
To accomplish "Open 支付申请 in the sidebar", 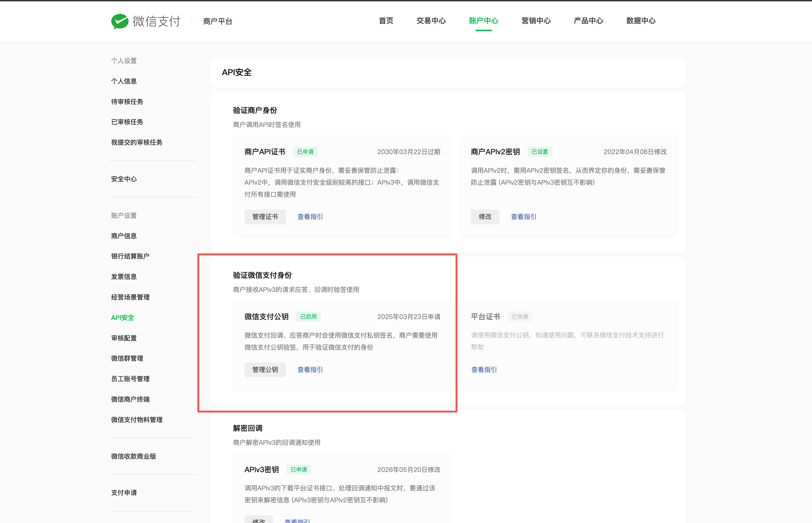I will pyautogui.click(x=124, y=493).
